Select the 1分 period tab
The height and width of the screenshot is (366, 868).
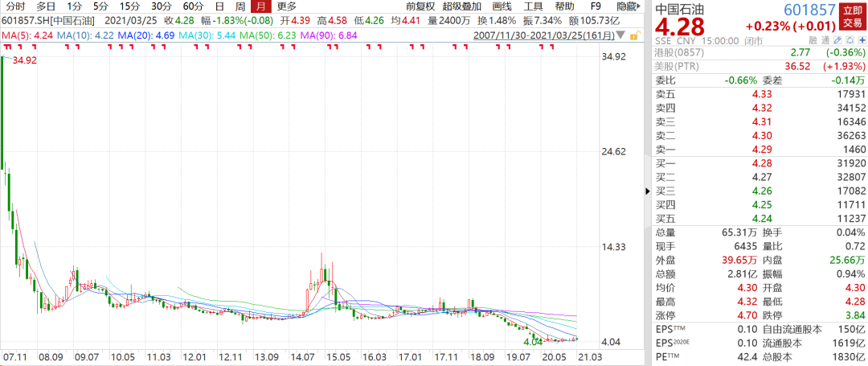[74, 6]
